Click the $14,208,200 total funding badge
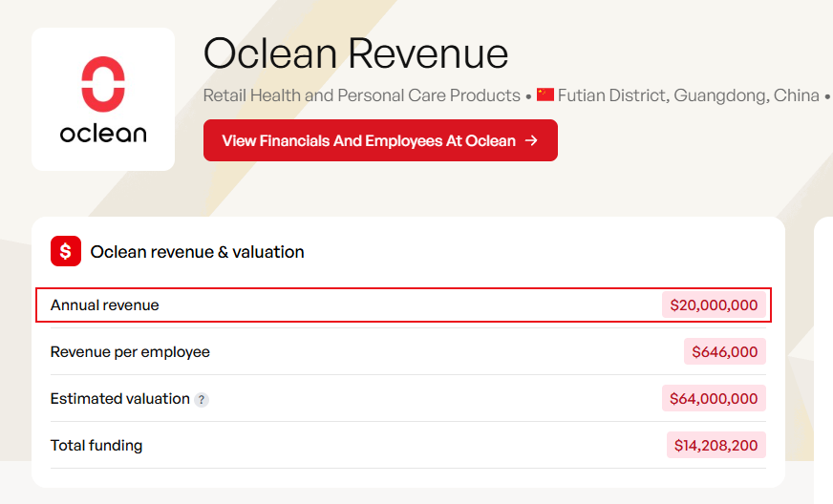The image size is (833, 504). (x=716, y=445)
